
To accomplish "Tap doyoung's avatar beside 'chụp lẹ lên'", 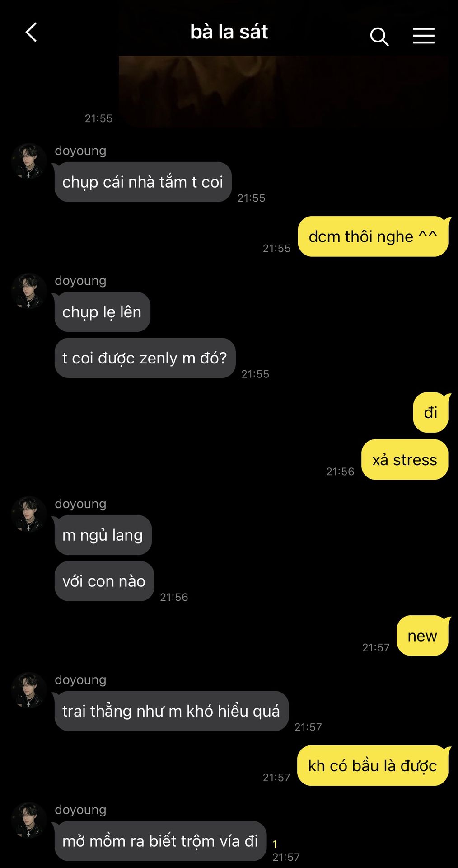I will [29, 291].
